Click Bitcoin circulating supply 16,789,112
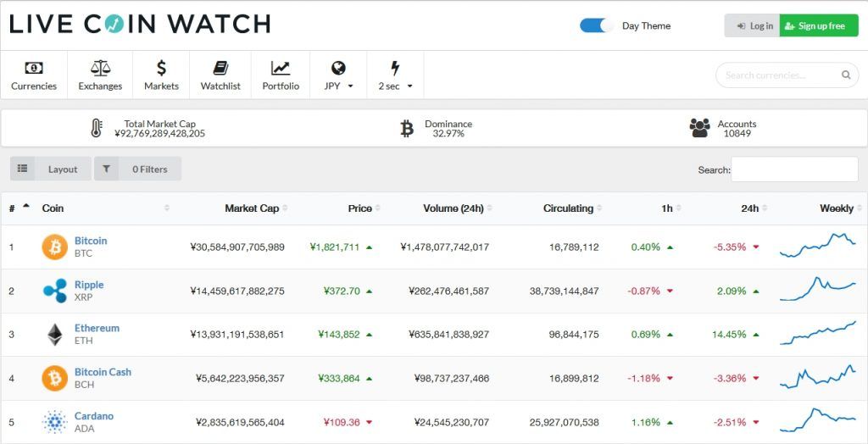 pyautogui.click(x=574, y=247)
